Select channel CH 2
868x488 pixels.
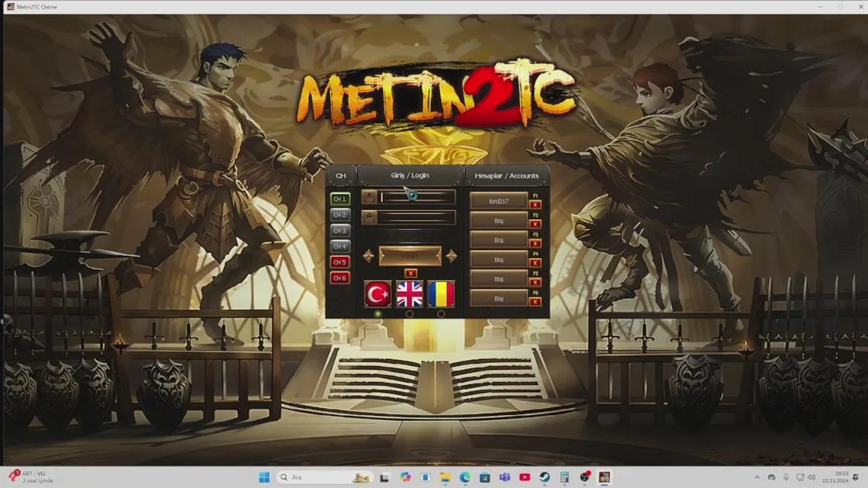(x=340, y=215)
